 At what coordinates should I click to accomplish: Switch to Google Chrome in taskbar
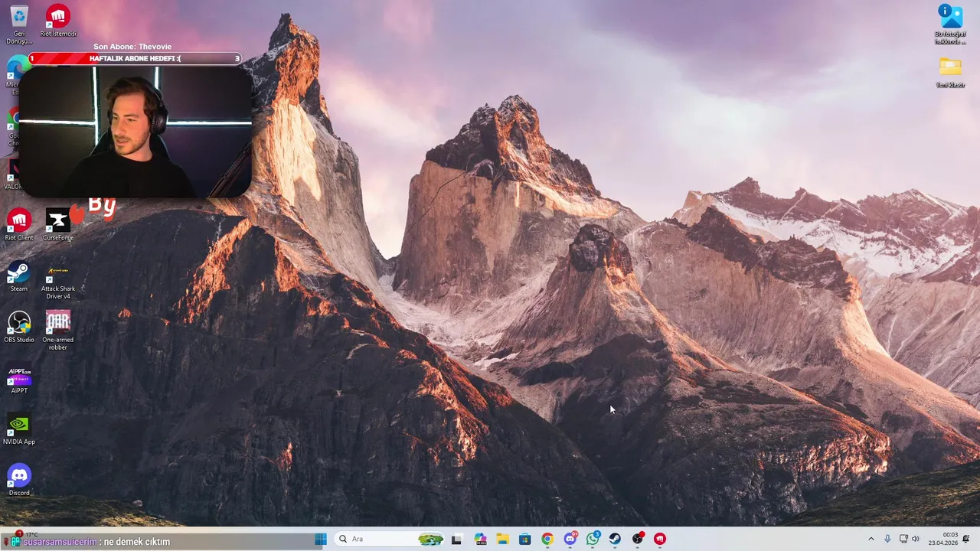coord(547,539)
